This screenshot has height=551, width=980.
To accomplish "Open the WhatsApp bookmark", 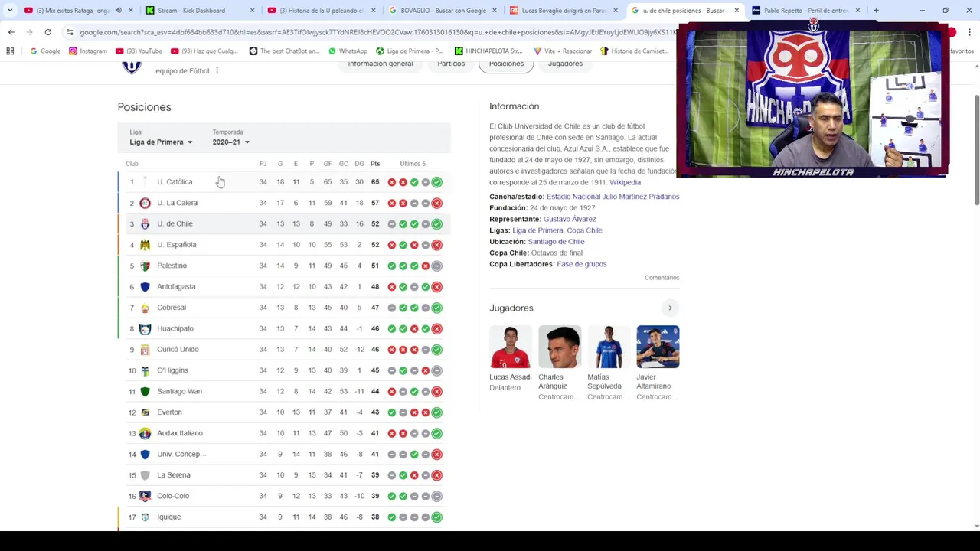I will (x=348, y=51).
